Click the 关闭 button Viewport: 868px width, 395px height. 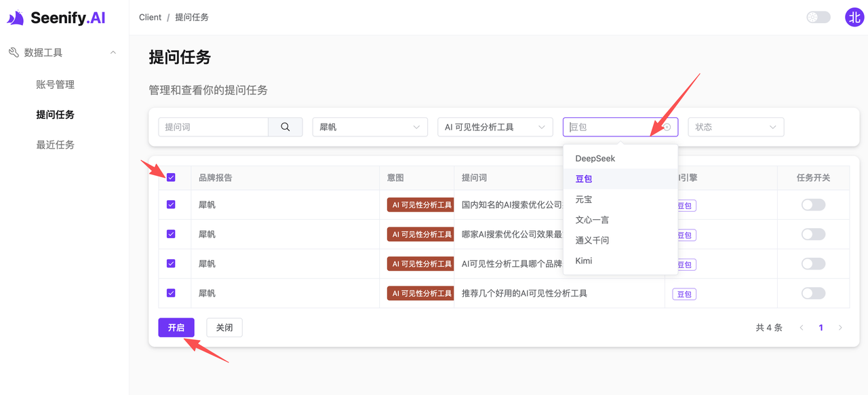tap(224, 327)
